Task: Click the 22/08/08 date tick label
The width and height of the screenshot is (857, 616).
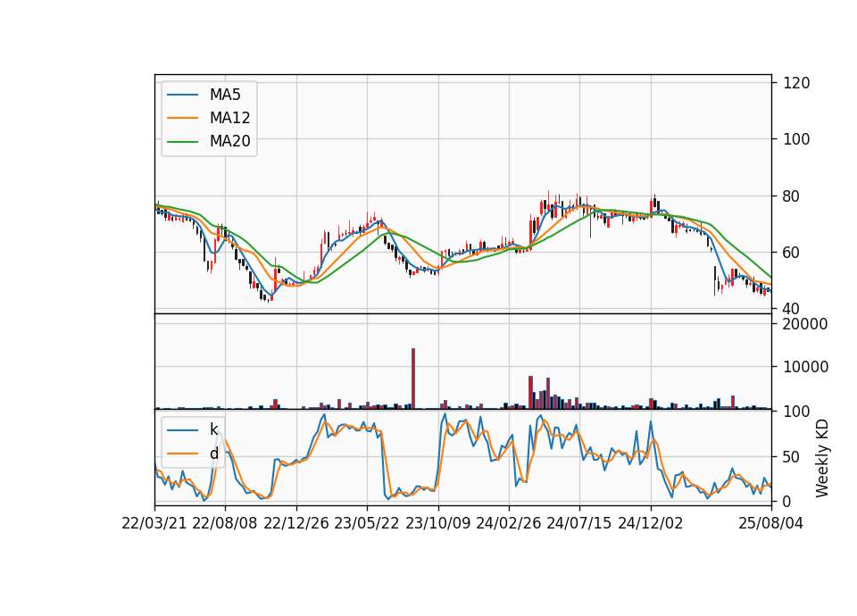Action: click(225, 523)
